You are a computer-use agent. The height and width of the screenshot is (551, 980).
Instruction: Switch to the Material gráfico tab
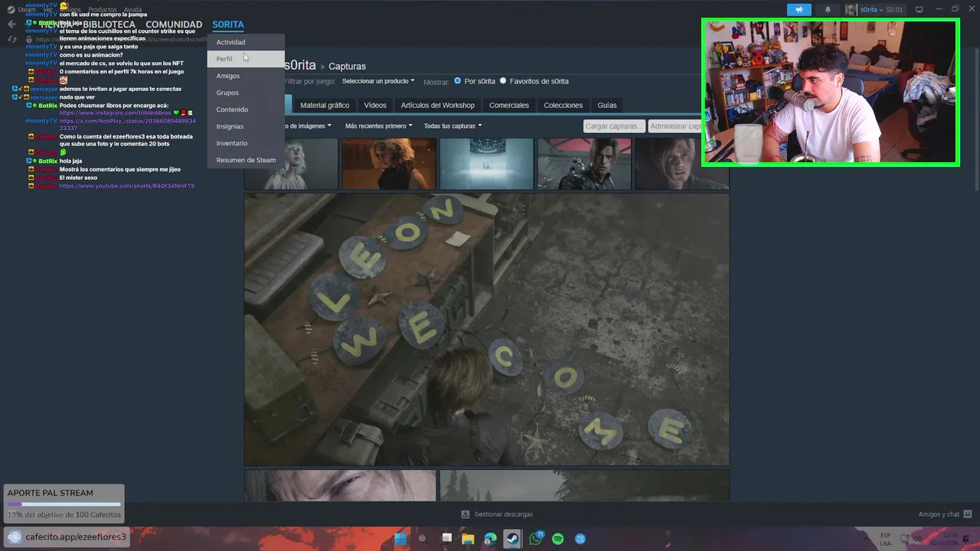[x=325, y=105]
